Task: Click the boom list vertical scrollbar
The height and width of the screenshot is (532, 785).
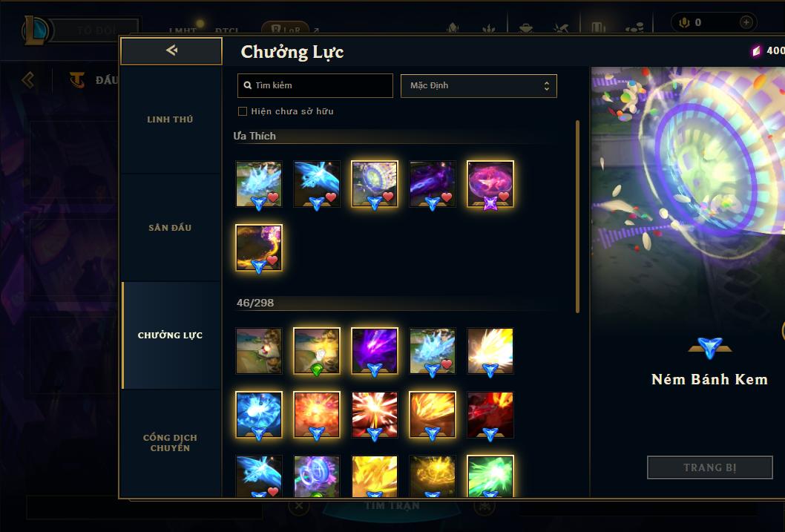Action: point(578,216)
